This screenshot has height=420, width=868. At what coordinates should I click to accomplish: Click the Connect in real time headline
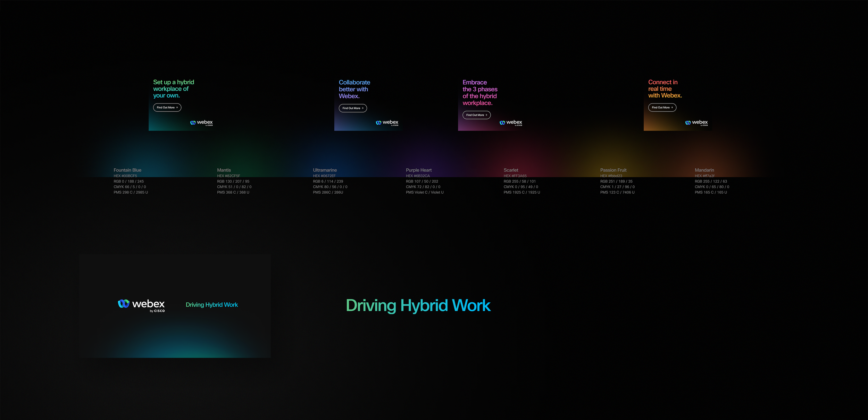(665, 89)
